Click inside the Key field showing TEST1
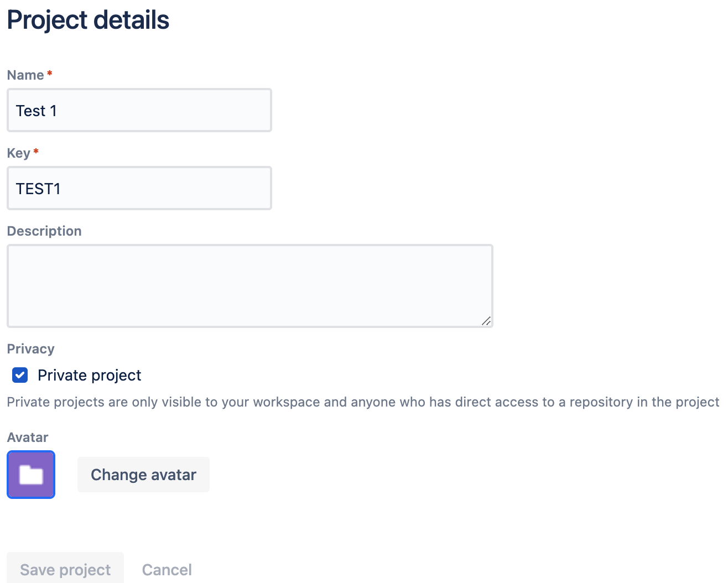Image resolution: width=728 pixels, height=583 pixels. 138,188
